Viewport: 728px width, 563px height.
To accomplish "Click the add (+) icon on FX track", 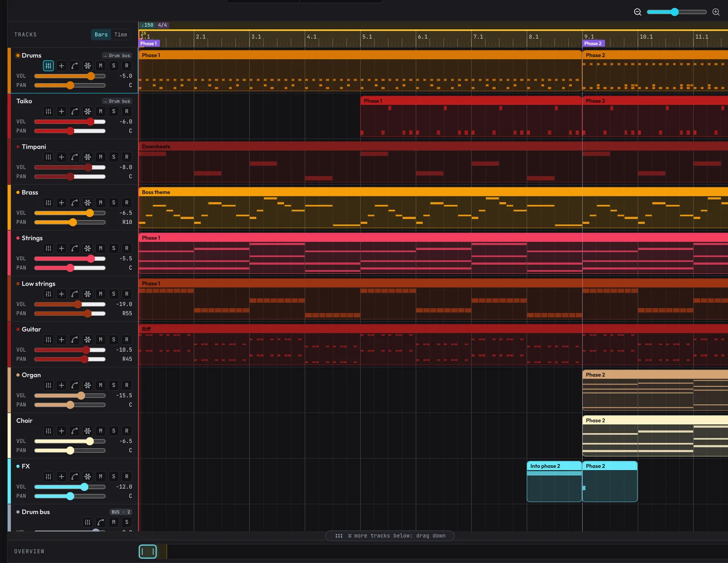I will pos(61,477).
